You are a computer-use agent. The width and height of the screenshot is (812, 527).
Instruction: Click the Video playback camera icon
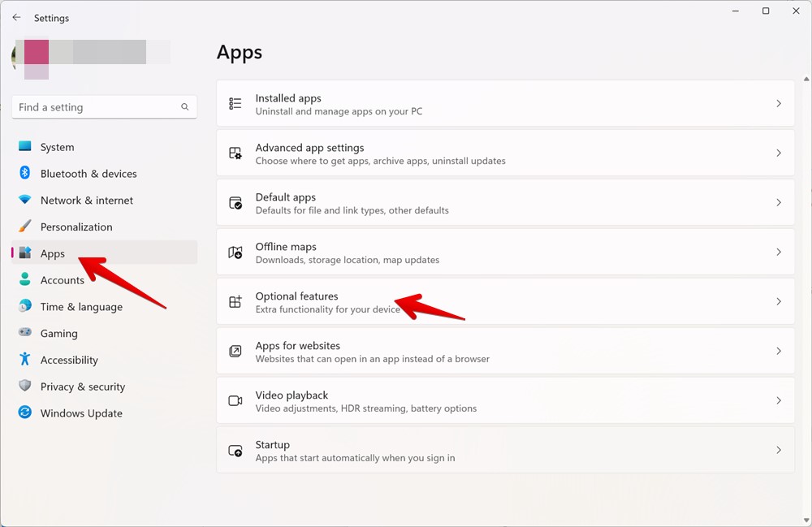(235, 400)
